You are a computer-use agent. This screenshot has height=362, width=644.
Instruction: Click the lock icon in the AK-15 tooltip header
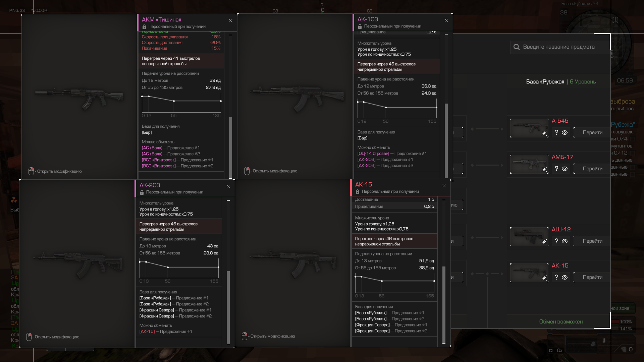(x=358, y=192)
